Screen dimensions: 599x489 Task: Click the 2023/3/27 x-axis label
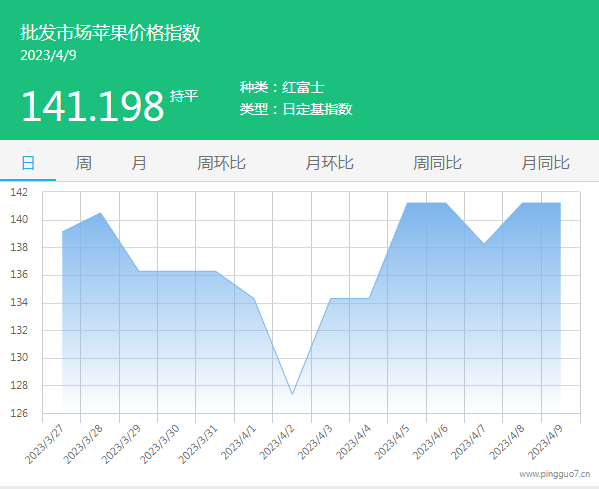pos(44,444)
